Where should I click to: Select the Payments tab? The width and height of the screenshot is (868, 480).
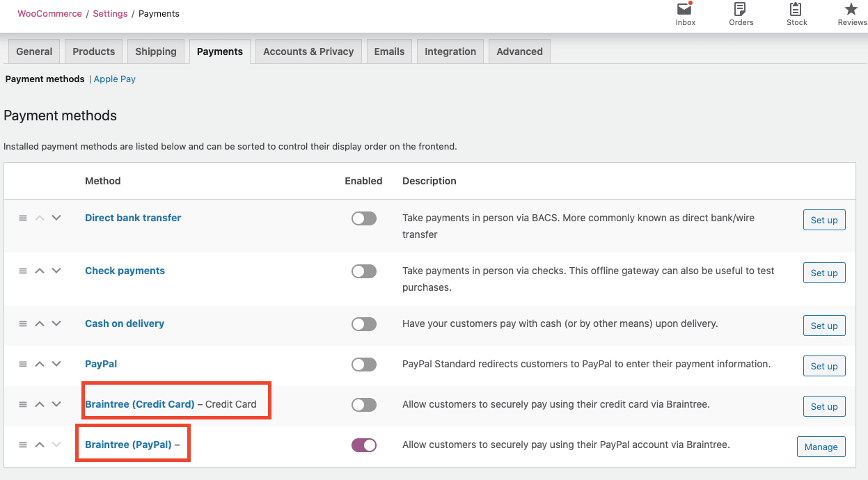(x=220, y=51)
